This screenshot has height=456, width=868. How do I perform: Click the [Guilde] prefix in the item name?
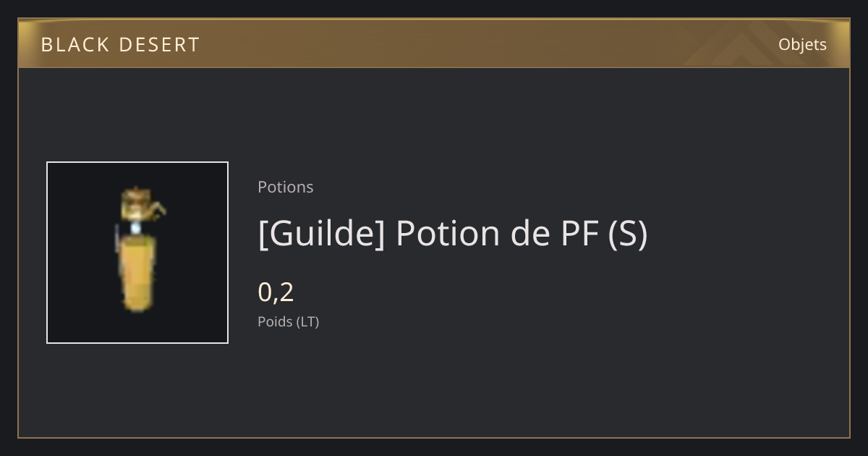pos(322,234)
